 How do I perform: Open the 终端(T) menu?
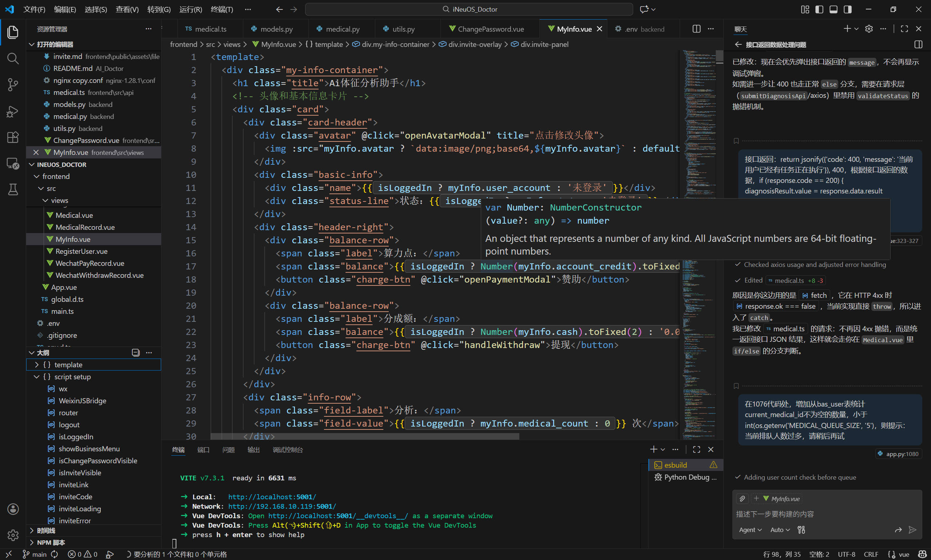click(x=221, y=9)
